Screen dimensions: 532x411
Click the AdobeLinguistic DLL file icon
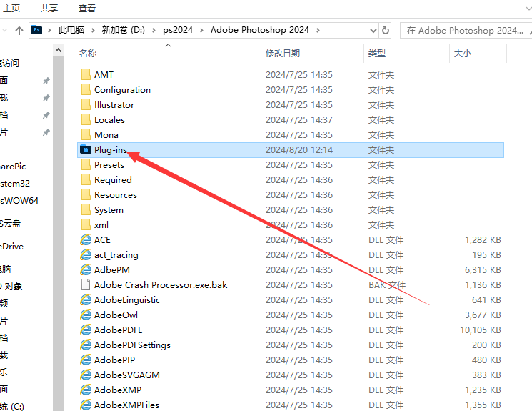click(x=86, y=299)
